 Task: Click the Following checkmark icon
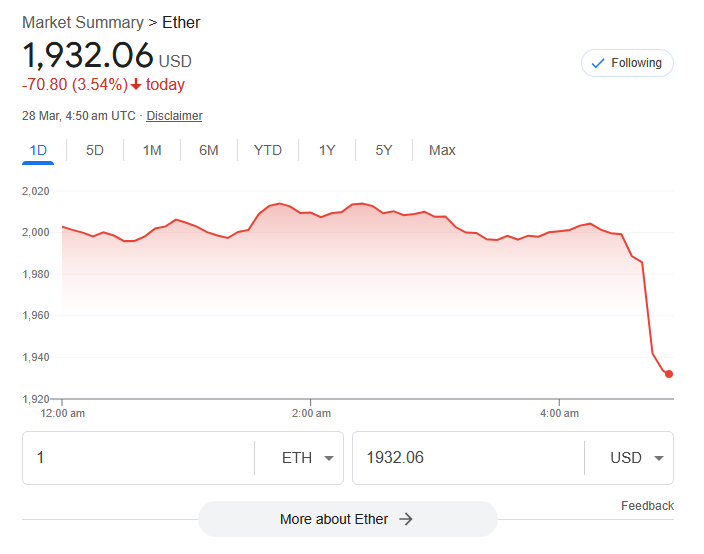598,63
